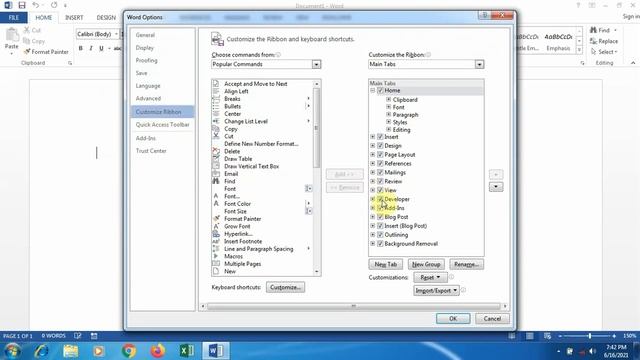
Task: Toggle the Developer tab checkbox
Action: [x=380, y=199]
